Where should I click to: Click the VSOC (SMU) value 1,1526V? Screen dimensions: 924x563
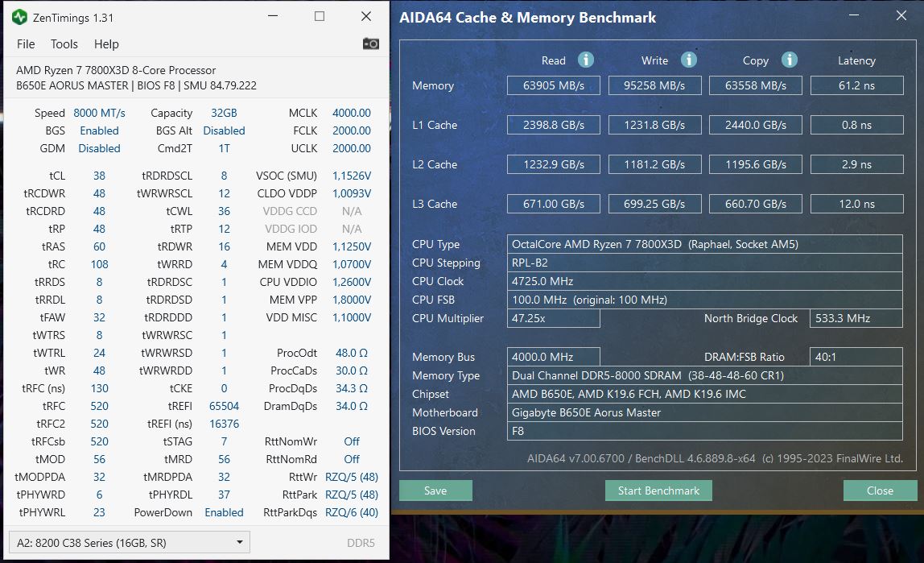pos(352,176)
